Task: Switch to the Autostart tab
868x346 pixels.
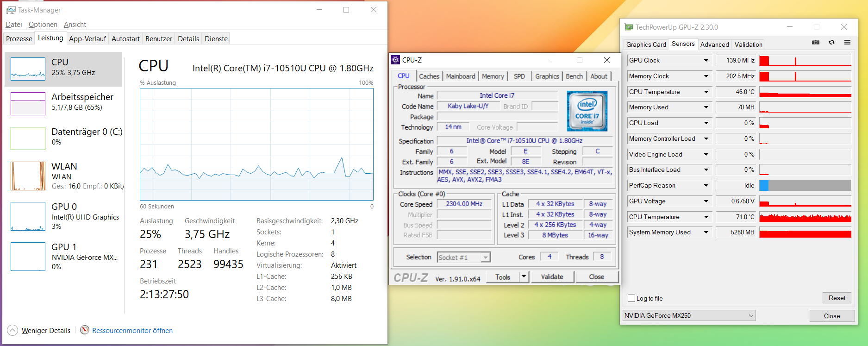Action: pos(125,39)
